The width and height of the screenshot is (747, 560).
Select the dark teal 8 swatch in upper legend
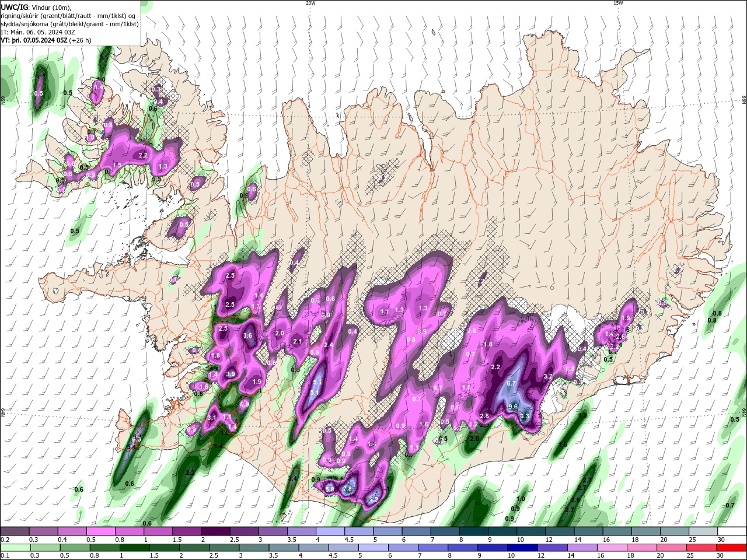tap(474, 531)
